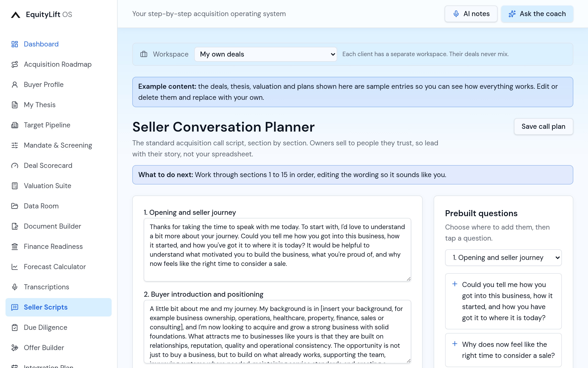Image resolution: width=588 pixels, height=368 pixels.
Task: Click the Dashboard grid icon
Action: click(14, 44)
